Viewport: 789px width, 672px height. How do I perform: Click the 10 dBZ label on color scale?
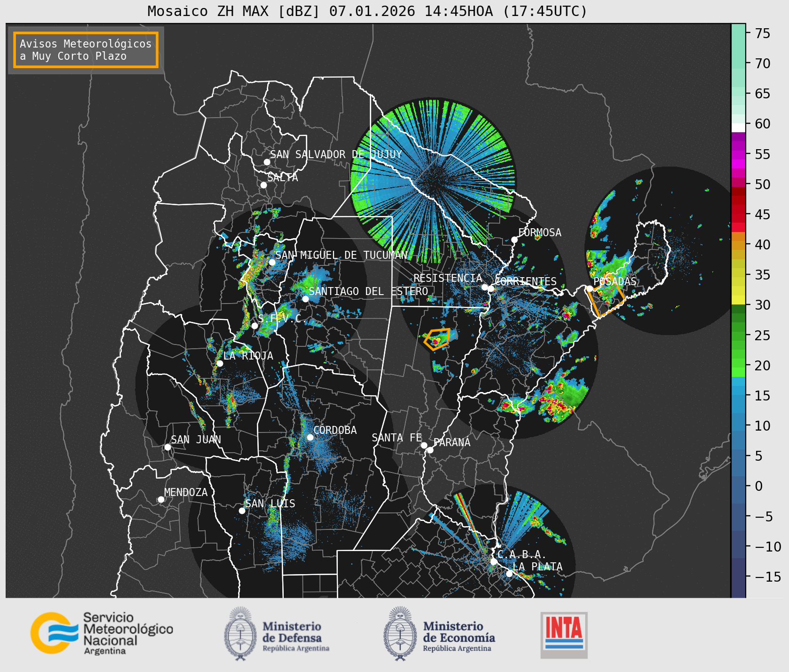[763, 426]
